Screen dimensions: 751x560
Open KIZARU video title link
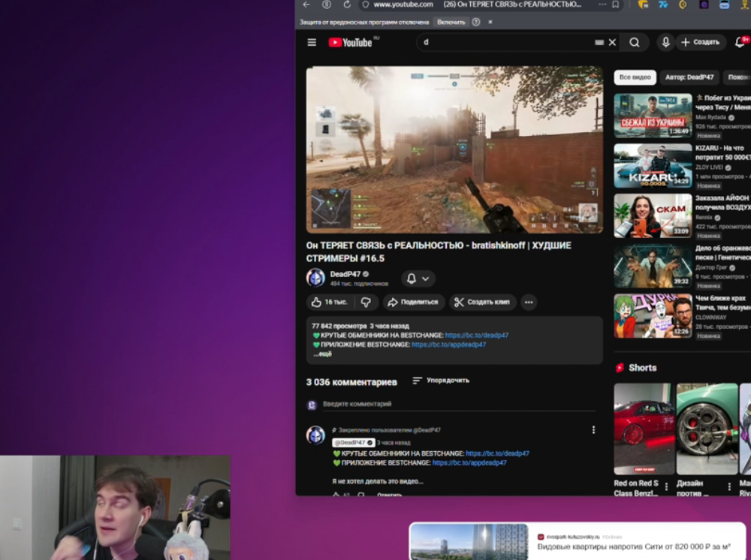click(x=722, y=152)
